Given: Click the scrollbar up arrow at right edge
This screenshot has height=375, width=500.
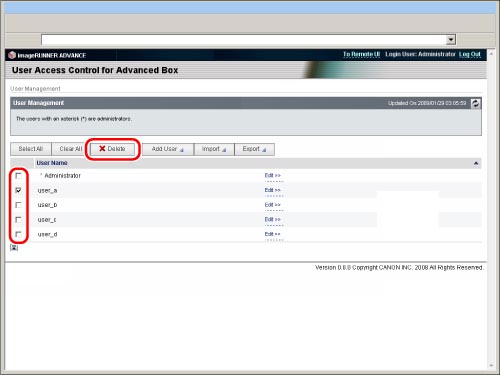Looking at the screenshot, I should pos(491,53).
